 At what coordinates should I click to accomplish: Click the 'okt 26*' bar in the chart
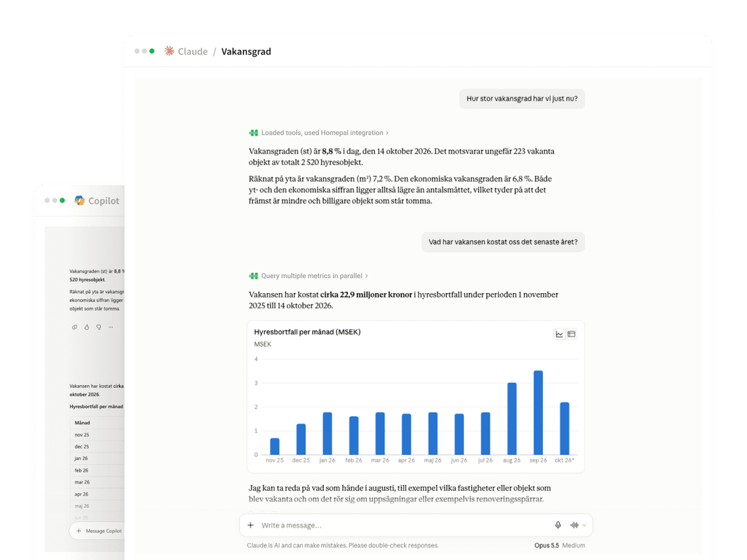coord(564,429)
